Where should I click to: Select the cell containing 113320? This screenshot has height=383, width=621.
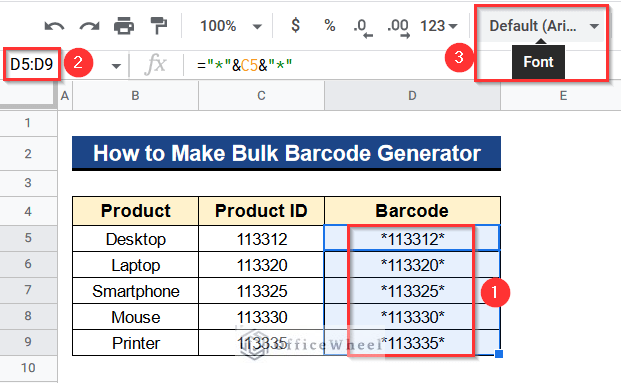tap(261, 265)
